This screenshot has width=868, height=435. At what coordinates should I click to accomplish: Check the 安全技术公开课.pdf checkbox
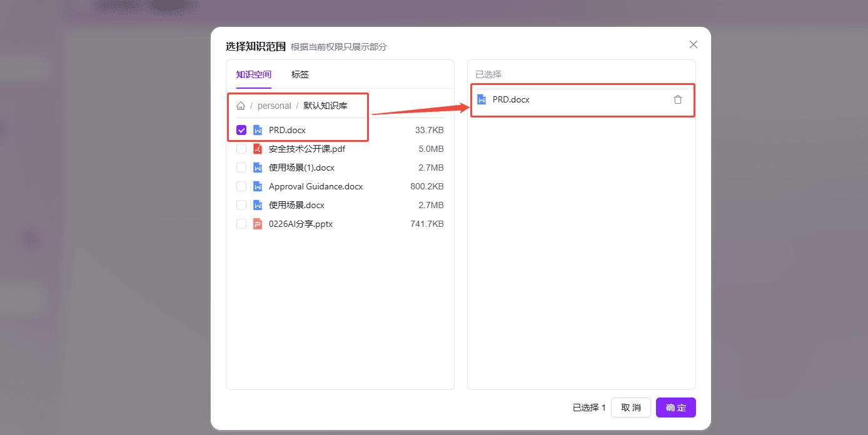241,149
